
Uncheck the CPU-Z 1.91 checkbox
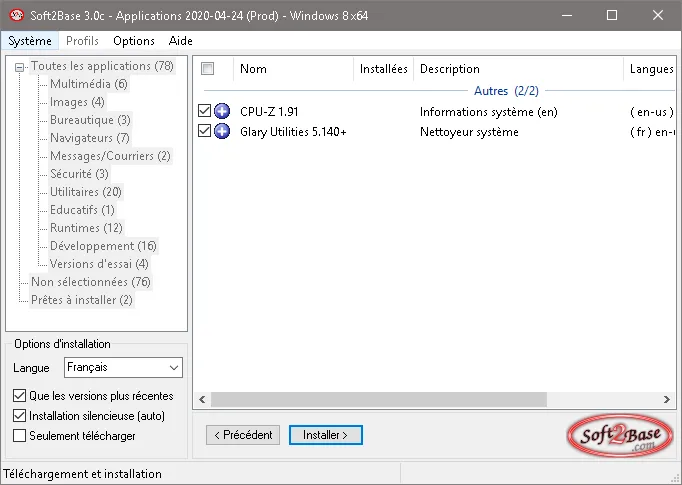[x=204, y=111]
